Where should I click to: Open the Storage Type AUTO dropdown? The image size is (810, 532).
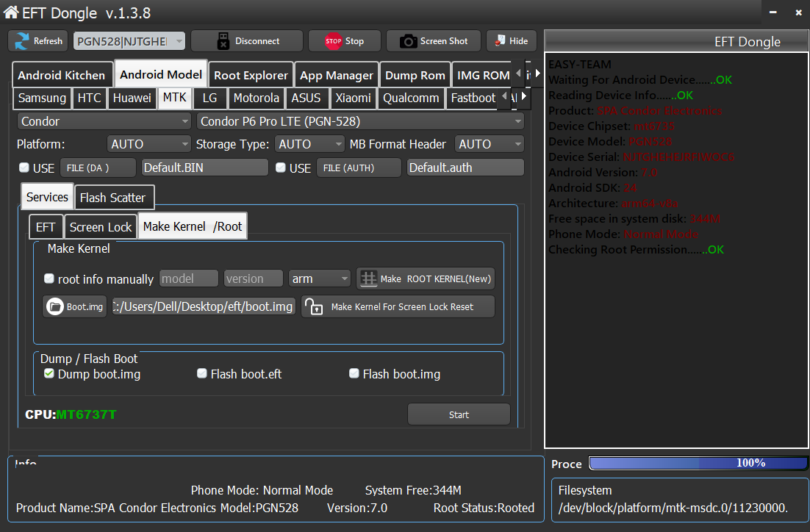click(x=309, y=144)
